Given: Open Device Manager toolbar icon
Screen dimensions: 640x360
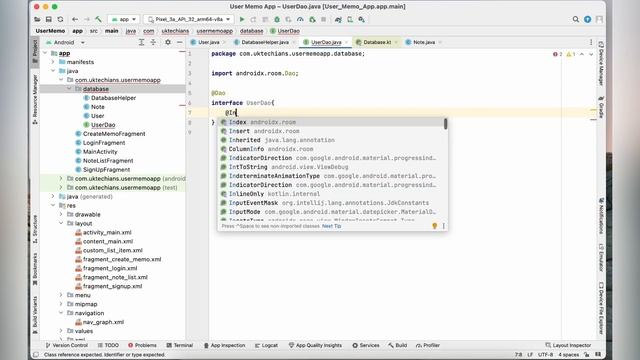Looking at the screenshot, I should click(x=350, y=19).
